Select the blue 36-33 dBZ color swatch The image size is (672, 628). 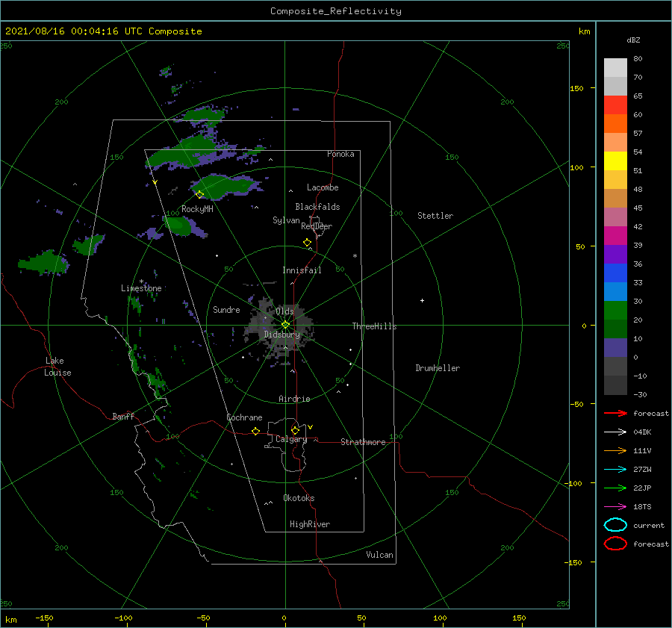pos(615,273)
